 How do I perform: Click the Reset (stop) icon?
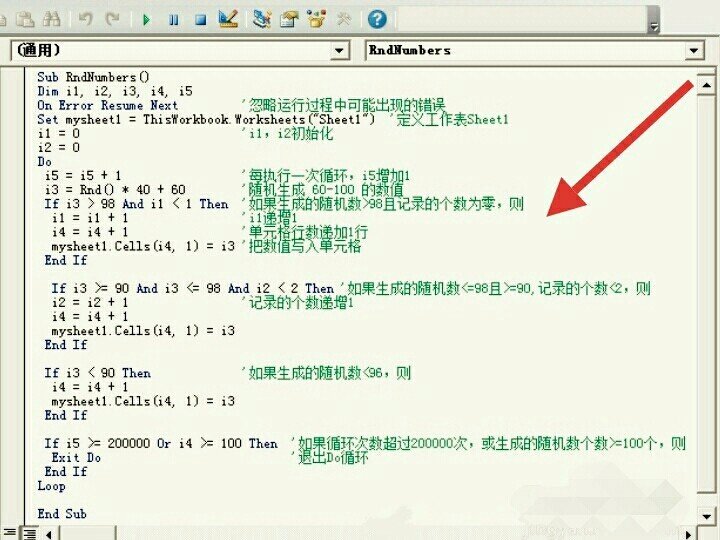pyautogui.click(x=199, y=18)
